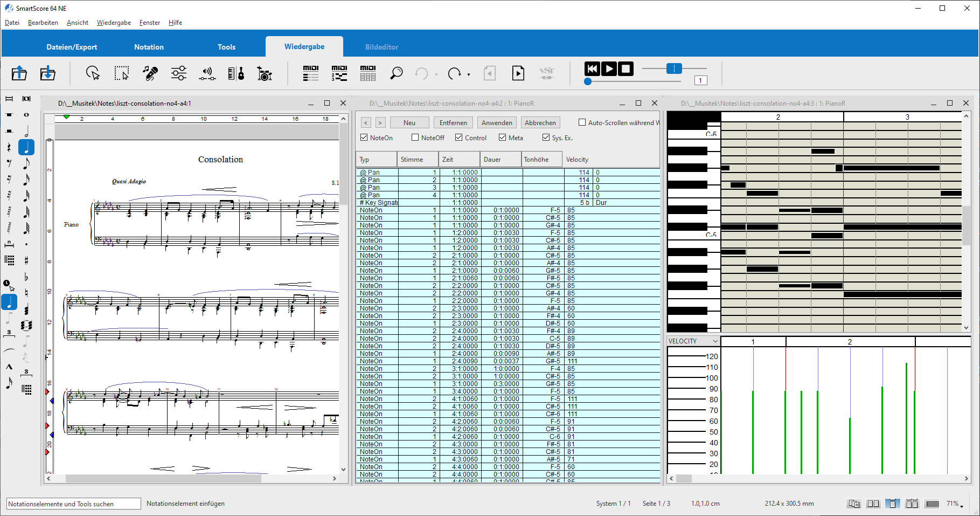Switch to the Notation tab
Screen dimensions: 980x516
pyautogui.click(x=149, y=47)
